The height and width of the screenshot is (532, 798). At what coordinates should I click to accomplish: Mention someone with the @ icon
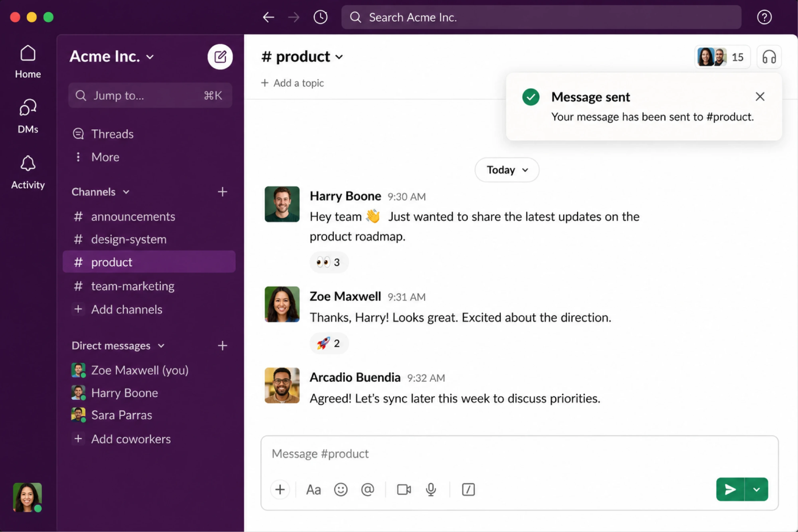click(x=367, y=489)
